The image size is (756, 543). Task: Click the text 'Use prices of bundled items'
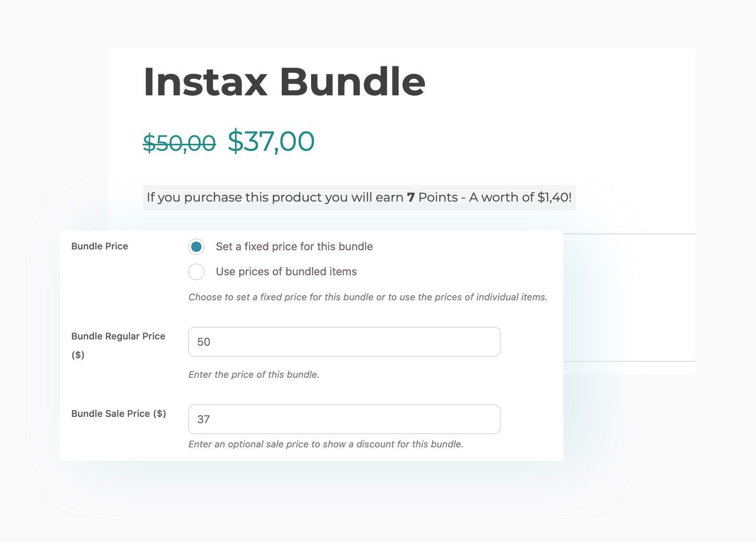tap(286, 272)
